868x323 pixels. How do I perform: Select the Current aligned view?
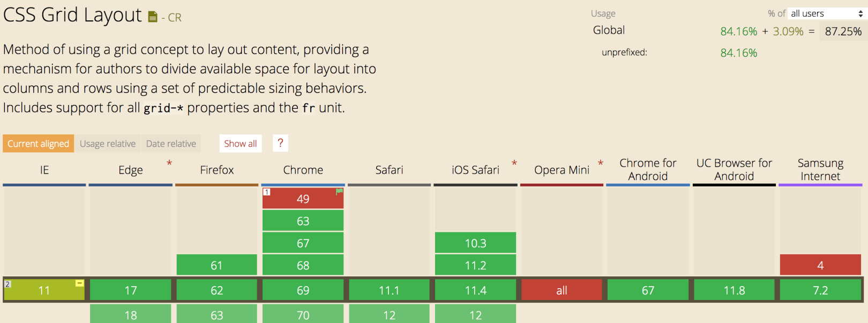[x=39, y=144]
